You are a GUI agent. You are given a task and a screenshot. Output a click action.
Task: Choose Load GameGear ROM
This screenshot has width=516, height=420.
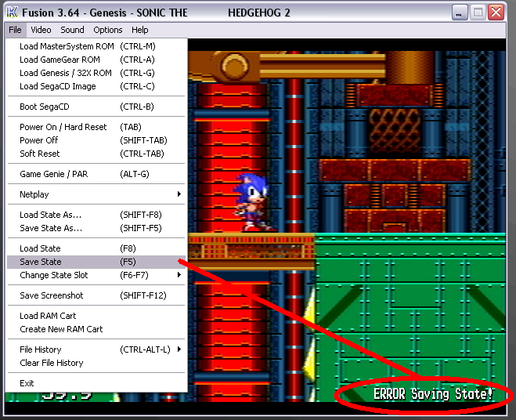(96, 60)
